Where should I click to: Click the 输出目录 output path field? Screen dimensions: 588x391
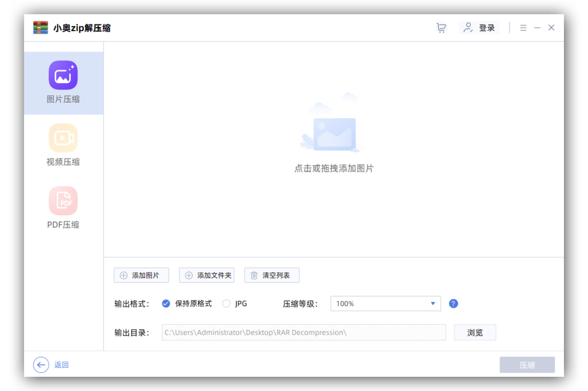point(303,332)
